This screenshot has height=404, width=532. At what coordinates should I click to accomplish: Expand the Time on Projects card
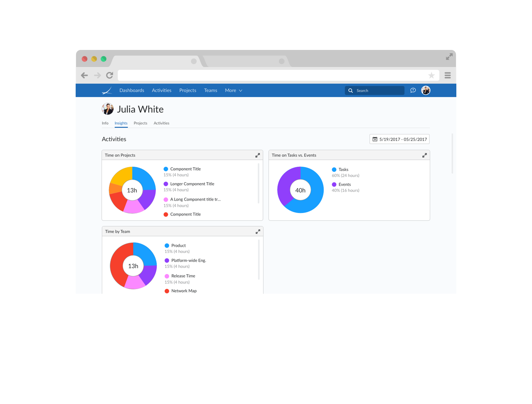click(258, 155)
